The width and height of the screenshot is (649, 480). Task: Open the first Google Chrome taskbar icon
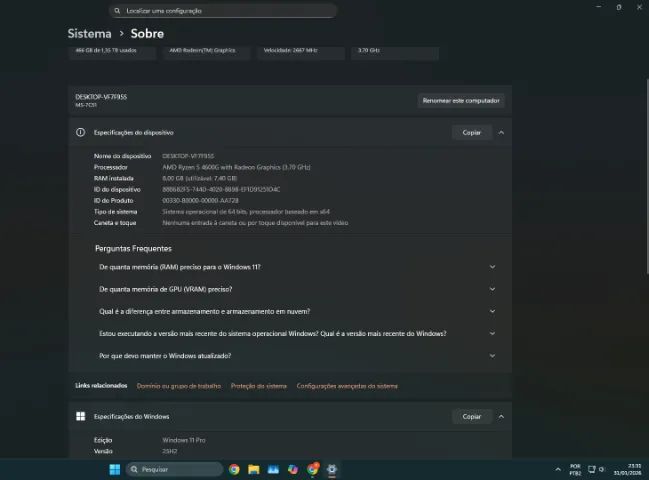click(234, 469)
